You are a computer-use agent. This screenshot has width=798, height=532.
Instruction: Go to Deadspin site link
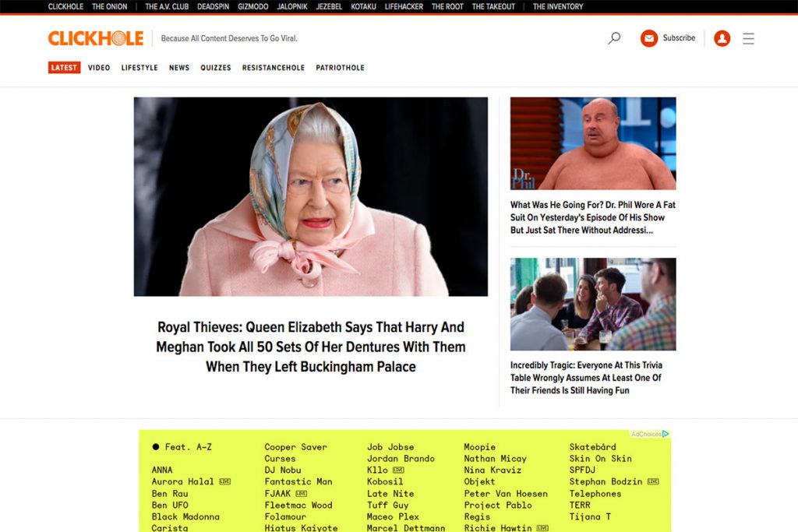coord(214,6)
